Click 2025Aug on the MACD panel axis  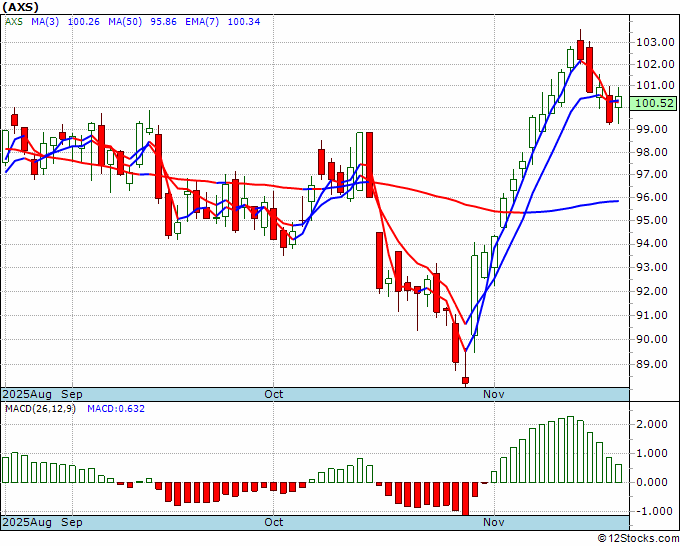[x=27, y=522]
